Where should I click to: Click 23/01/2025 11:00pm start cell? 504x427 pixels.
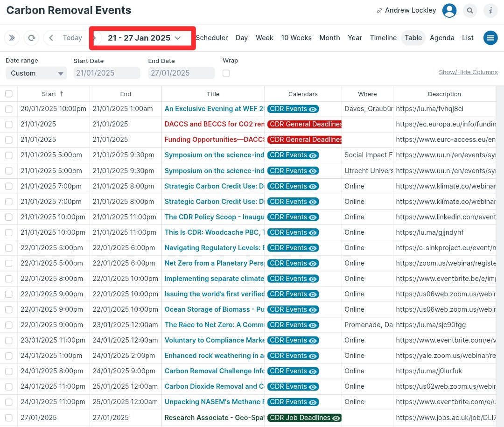tap(53, 341)
